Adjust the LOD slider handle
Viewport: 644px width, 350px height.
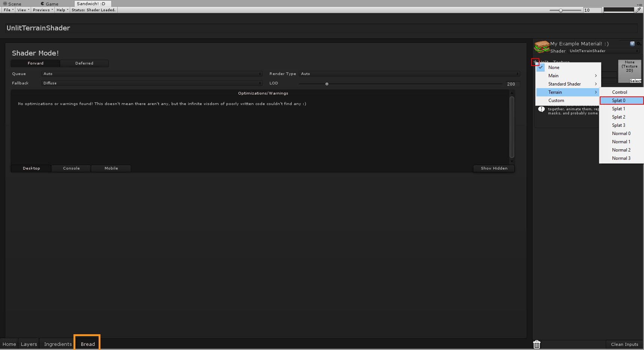(327, 84)
